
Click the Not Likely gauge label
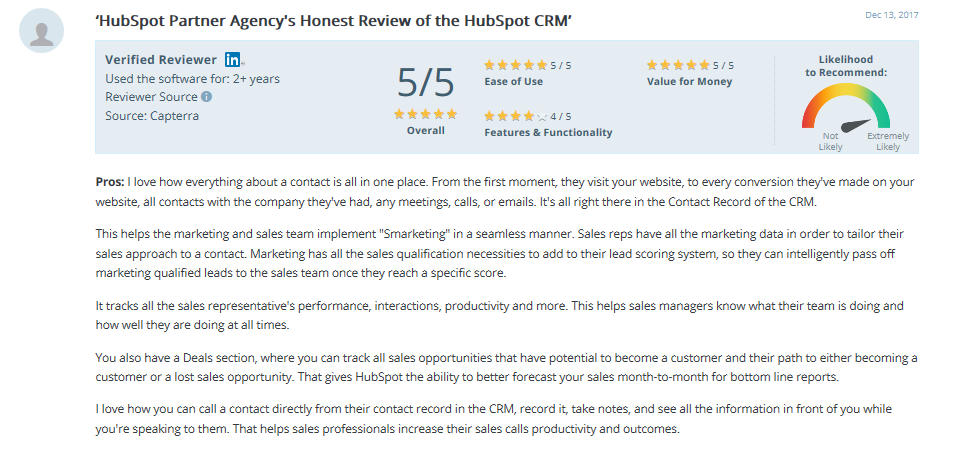(830, 142)
